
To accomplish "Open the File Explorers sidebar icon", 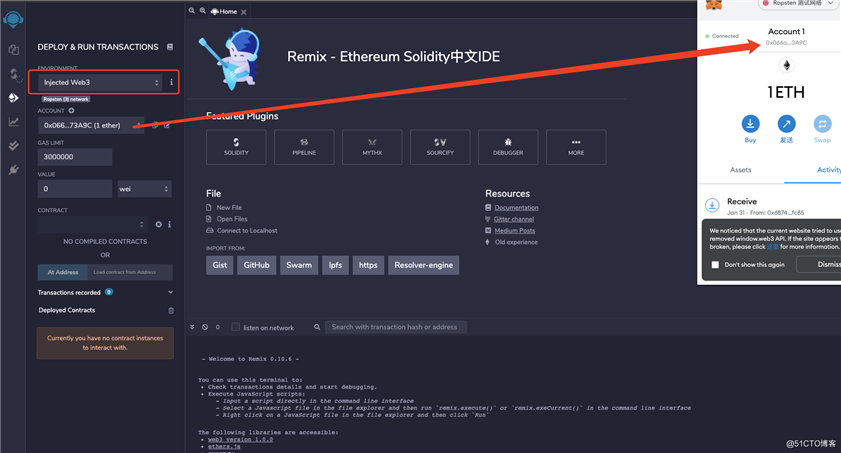I will pyautogui.click(x=14, y=50).
